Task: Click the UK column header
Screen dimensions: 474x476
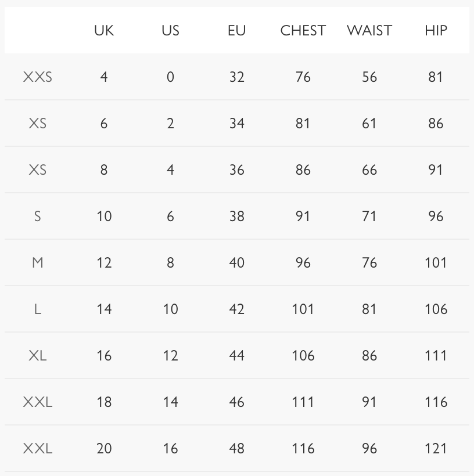Action: click(x=104, y=30)
